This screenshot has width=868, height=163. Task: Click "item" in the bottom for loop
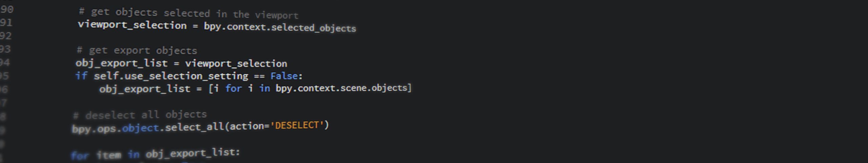108,155
